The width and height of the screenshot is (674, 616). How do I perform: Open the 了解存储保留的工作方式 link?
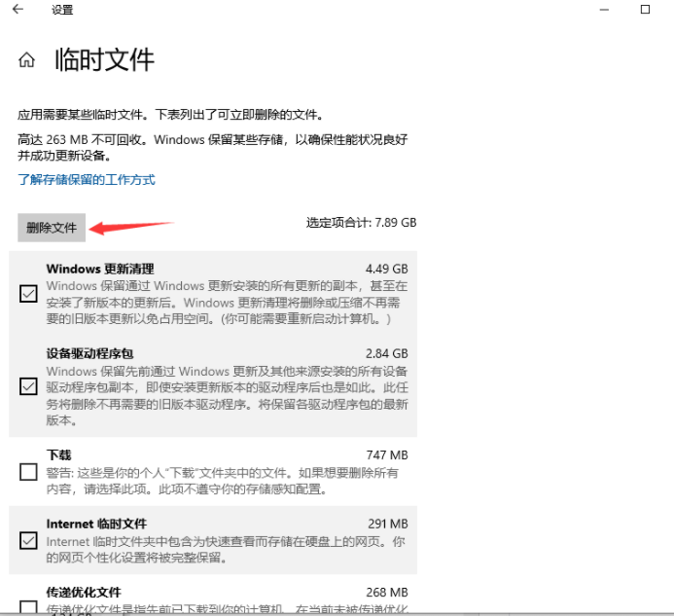[87, 180]
